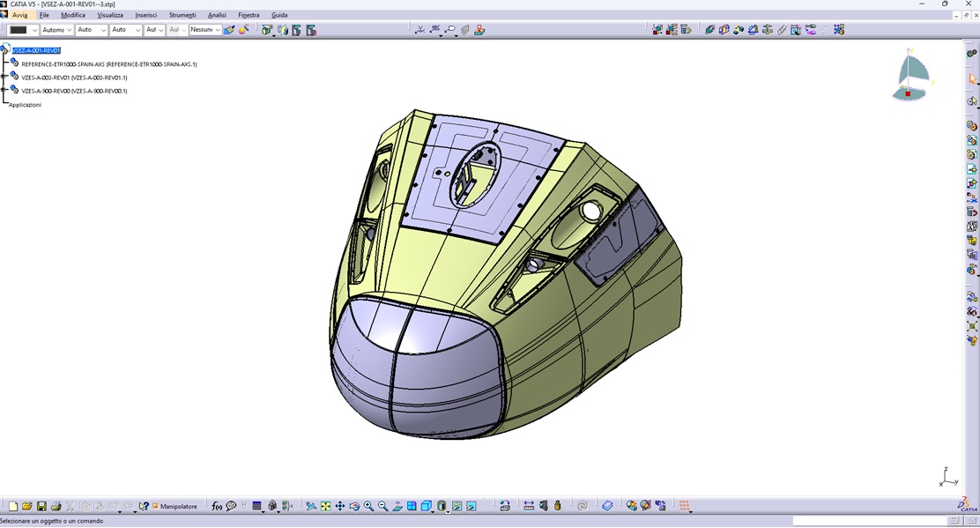The image size is (980, 528).
Task: Click the Manipolatore button
Action: 175,506
